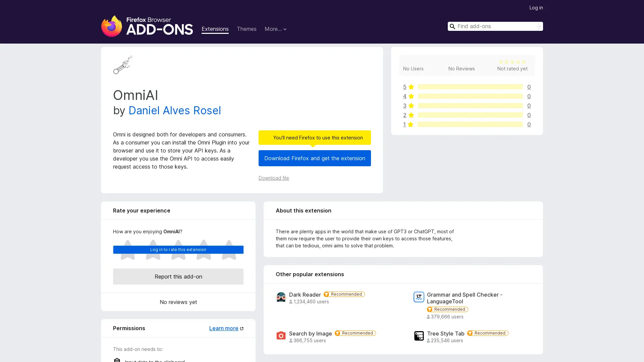Click the Firefox Add-ons logo
The image size is (644, 362).
pos(147,26)
